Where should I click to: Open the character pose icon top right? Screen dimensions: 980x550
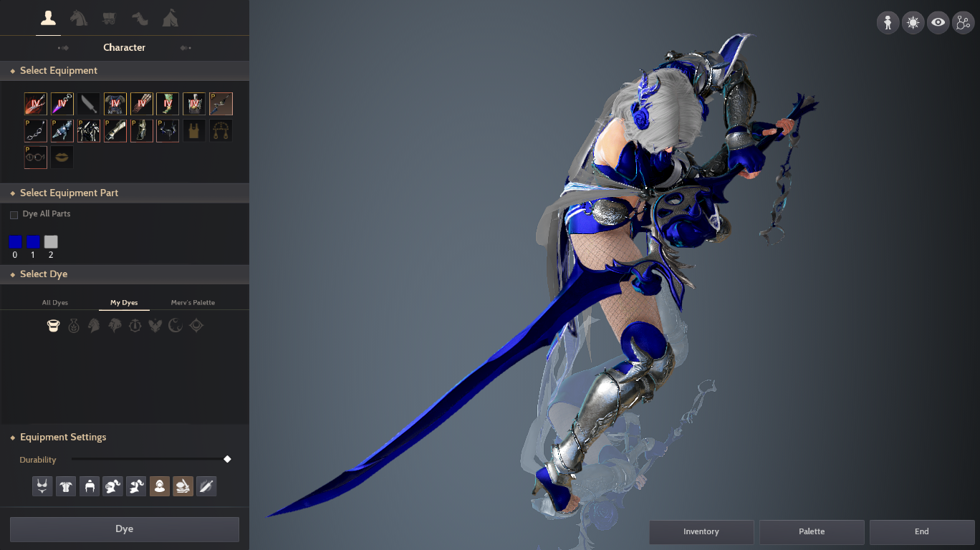click(888, 22)
